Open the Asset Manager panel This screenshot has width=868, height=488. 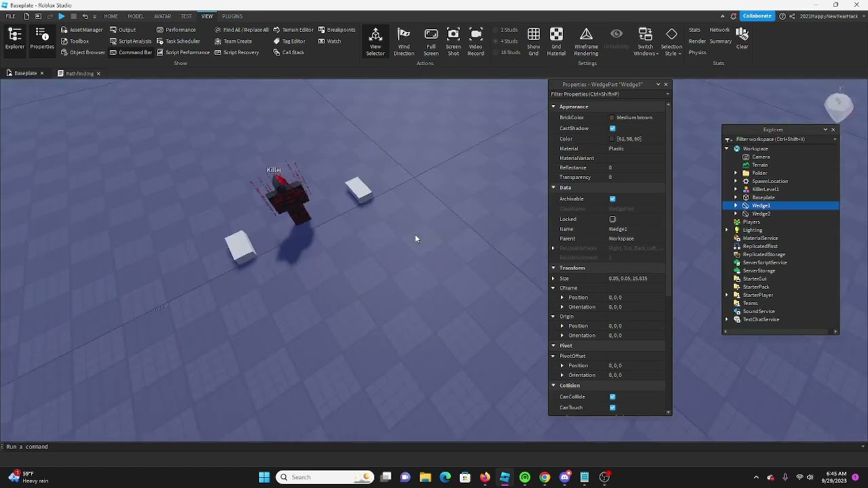point(81,30)
